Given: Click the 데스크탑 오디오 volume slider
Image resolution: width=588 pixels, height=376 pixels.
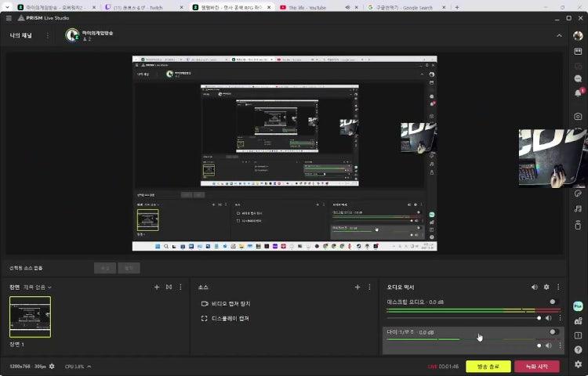Looking at the screenshot, I should tap(463, 318).
